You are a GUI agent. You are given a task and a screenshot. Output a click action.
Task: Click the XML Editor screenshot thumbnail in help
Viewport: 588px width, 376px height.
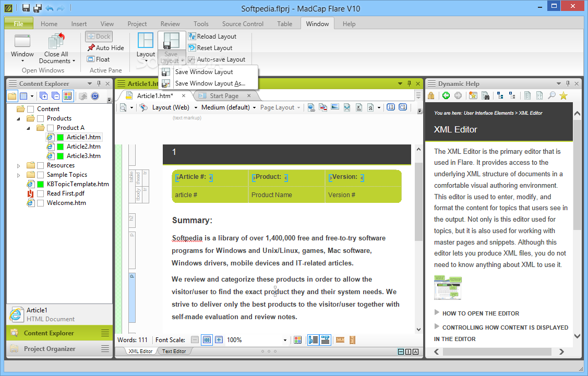click(x=447, y=287)
